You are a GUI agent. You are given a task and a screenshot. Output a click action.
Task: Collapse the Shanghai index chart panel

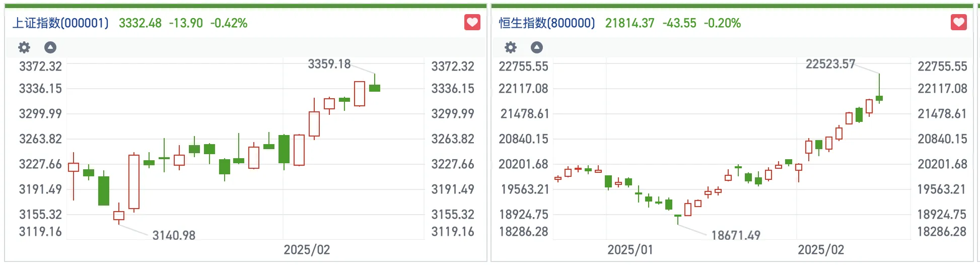50,47
